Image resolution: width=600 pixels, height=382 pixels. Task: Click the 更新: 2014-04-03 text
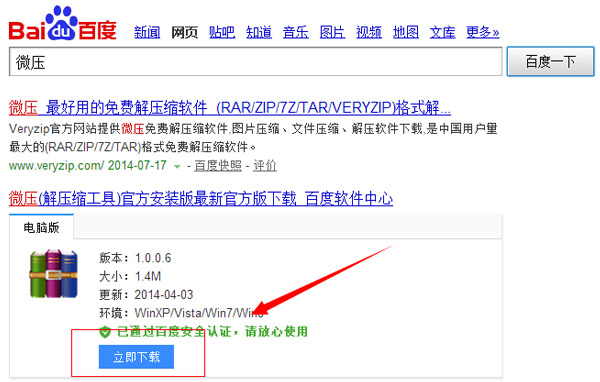(x=146, y=295)
